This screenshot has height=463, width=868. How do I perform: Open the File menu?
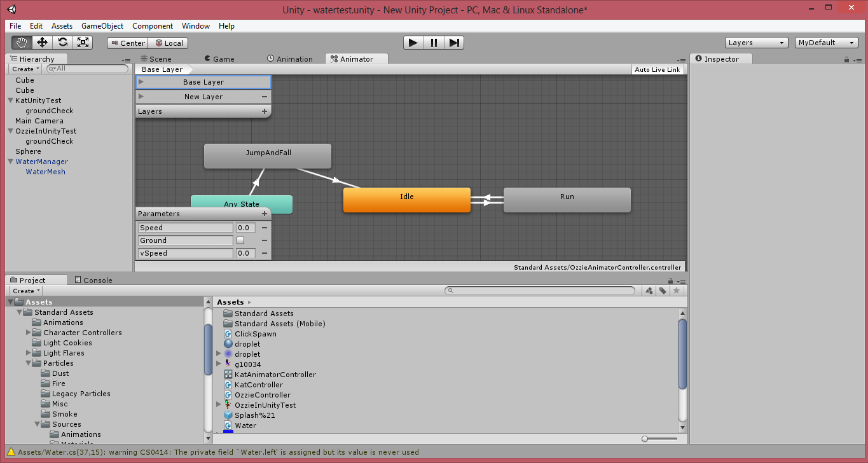coord(15,26)
